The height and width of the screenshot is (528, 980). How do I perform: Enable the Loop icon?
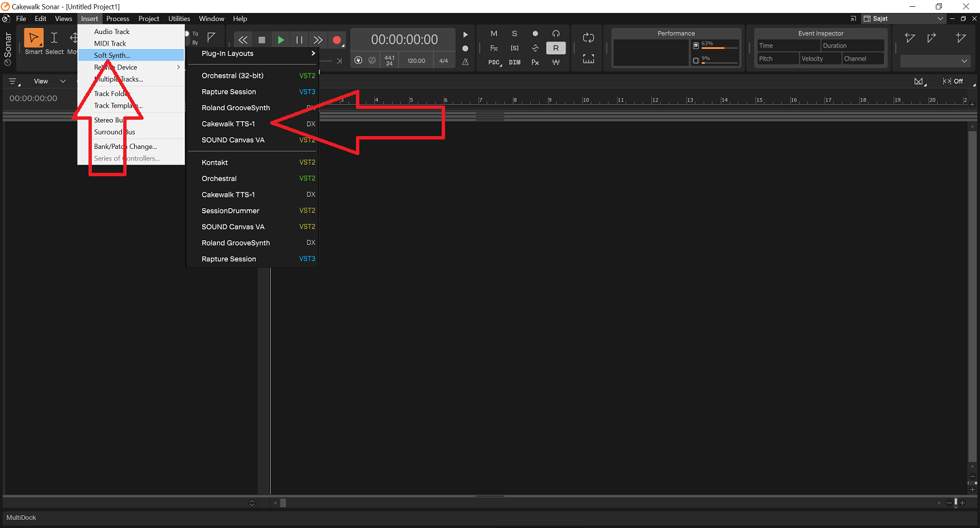[x=589, y=38]
